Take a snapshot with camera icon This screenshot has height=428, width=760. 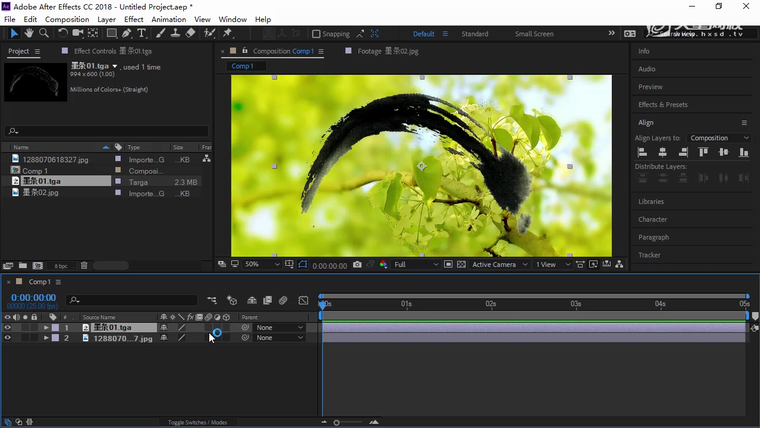coord(357,265)
